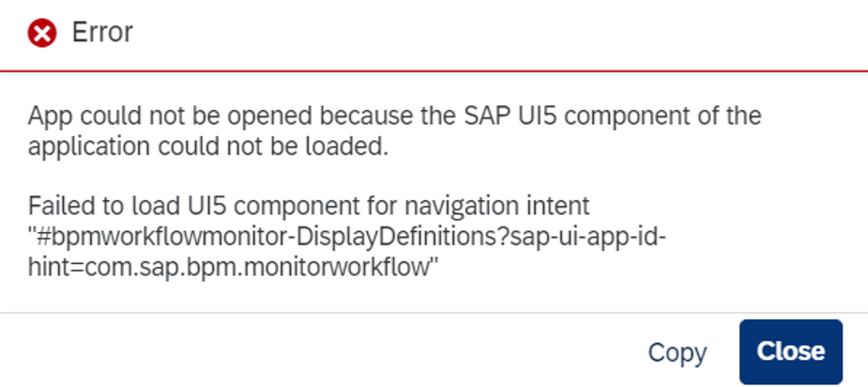Screen dimensions: 868x387
Task: Click the red error X icon
Action: [42, 33]
